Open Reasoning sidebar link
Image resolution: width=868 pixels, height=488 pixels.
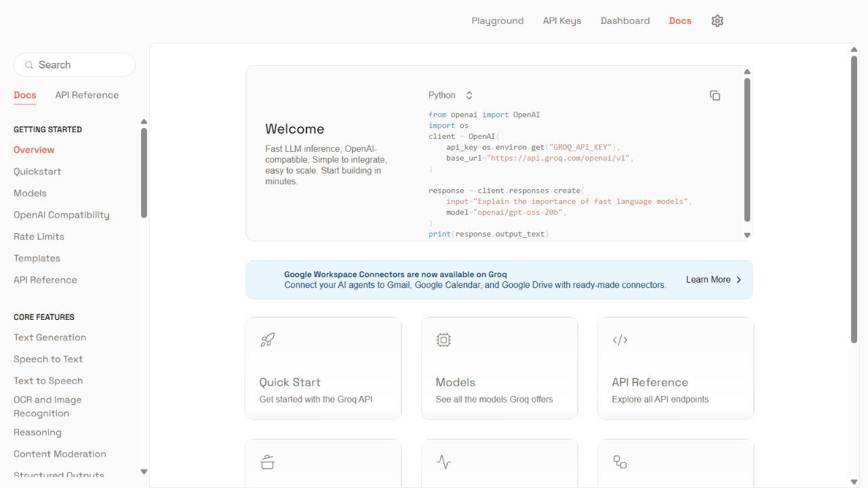(x=37, y=432)
